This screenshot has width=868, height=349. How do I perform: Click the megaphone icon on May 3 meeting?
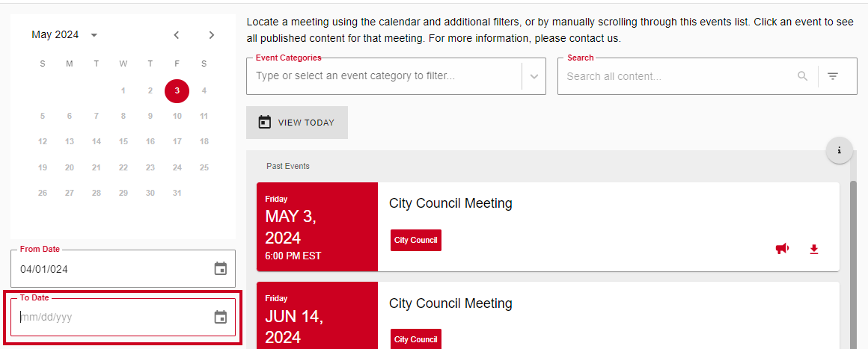782,249
